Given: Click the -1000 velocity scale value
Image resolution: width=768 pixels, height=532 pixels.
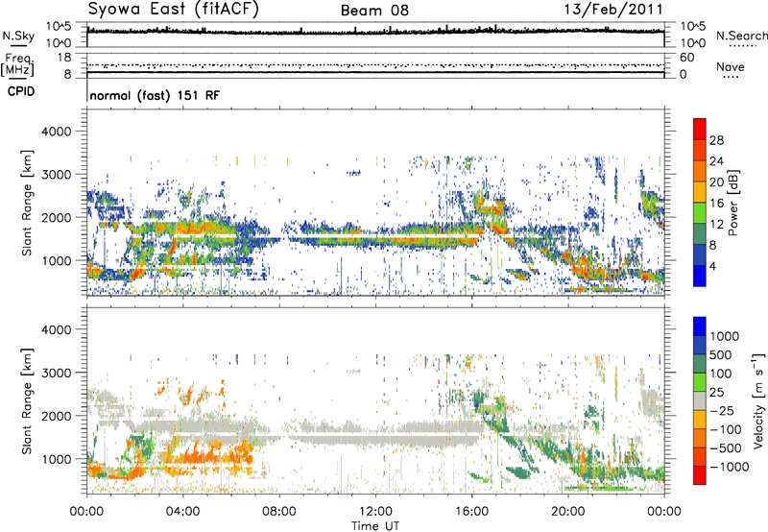Looking at the screenshot, I should pos(729,467).
